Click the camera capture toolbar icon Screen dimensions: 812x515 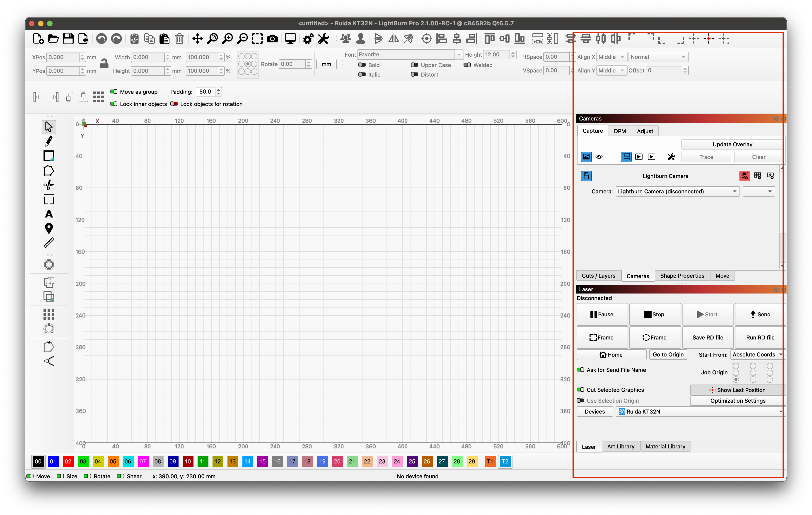tap(272, 39)
